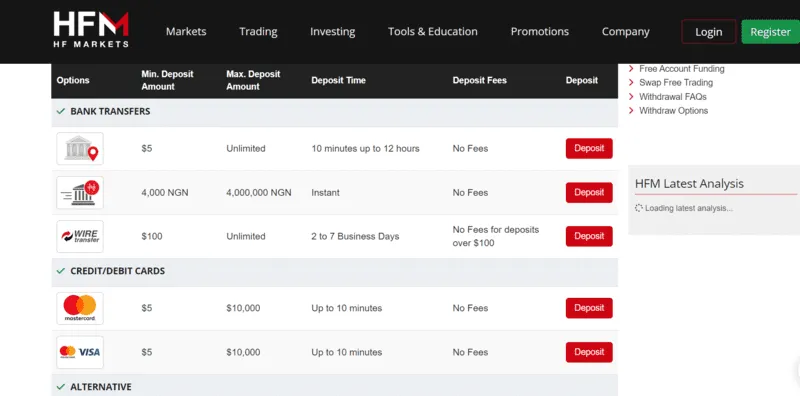Click the Options column header
The width and height of the screenshot is (800, 396).
pyautogui.click(x=73, y=80)
